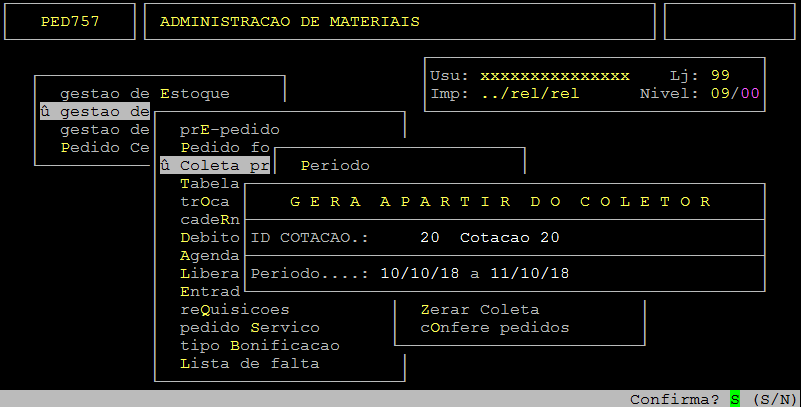The width and height of the screenshot is (801, 407).
Task: Click the ID COTACAO value field
Action: (430, 237)
